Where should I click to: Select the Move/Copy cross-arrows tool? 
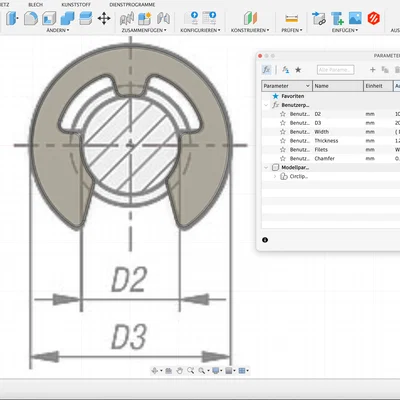104,18
